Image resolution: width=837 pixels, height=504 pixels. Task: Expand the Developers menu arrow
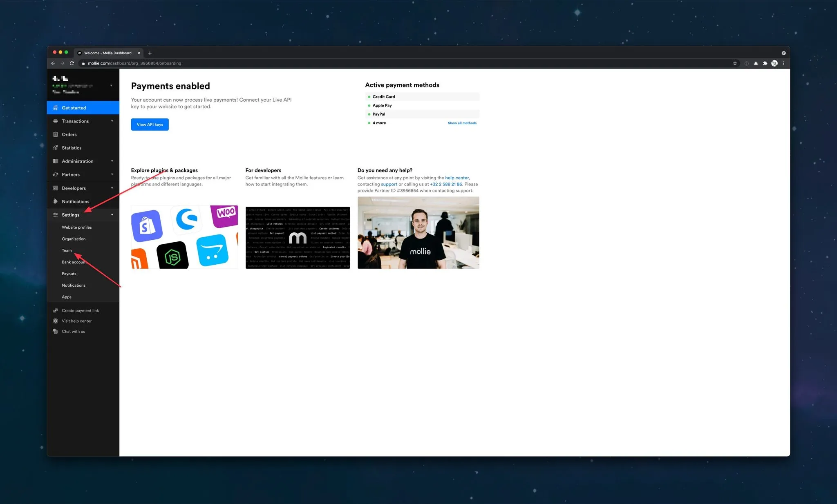112,188
